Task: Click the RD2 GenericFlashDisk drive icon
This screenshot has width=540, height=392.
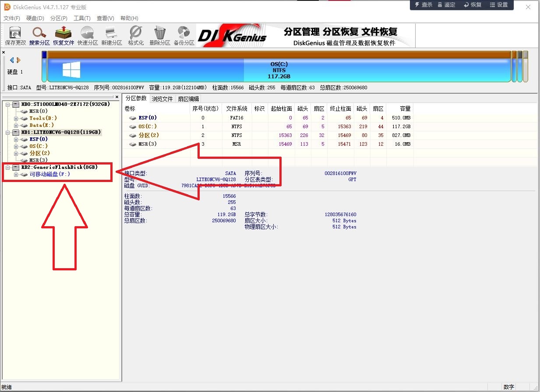Action: coord(16,167)
